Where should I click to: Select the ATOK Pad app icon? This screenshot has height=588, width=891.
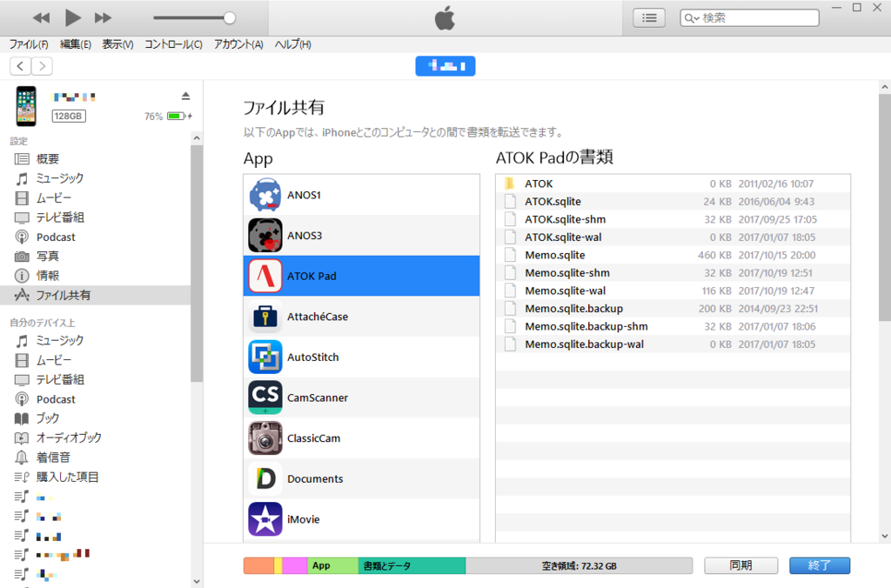click(265, 276)
